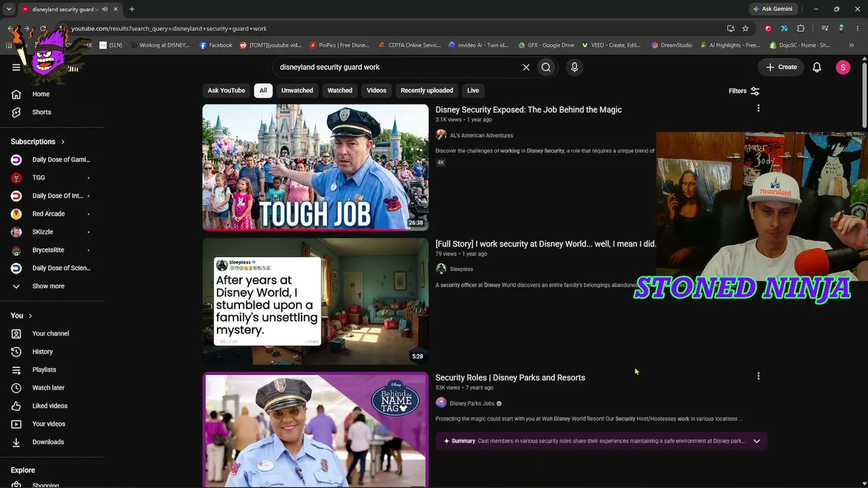Open the Chrome extensions puzzle icon
This screenshot has height=488, width=868.
tap(801, 28)
